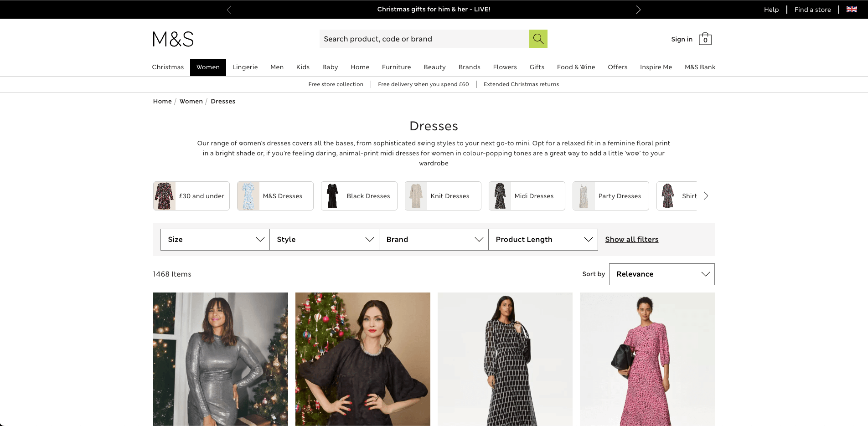Open the Lingerie menu

pyautogui.click(x=245, y=67)
